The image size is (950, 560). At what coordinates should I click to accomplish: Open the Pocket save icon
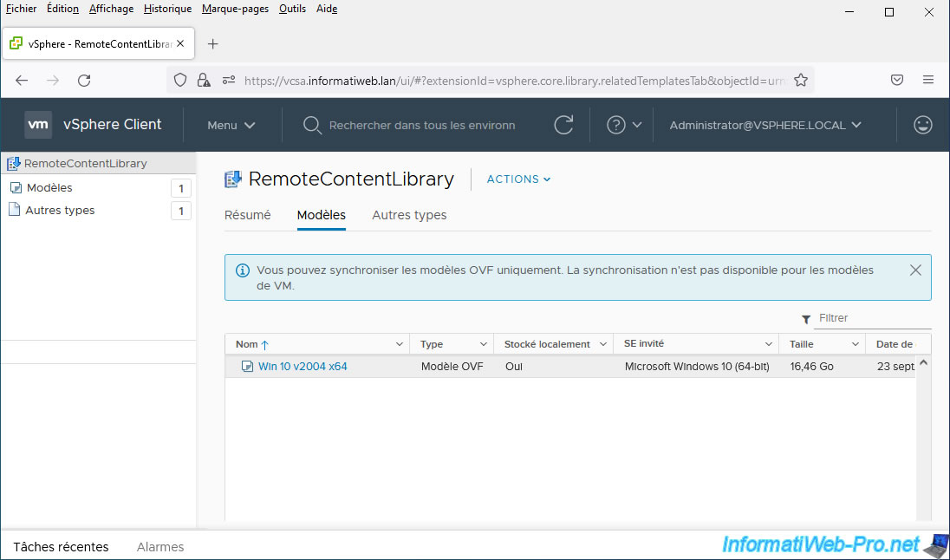[x=897, y=80]
